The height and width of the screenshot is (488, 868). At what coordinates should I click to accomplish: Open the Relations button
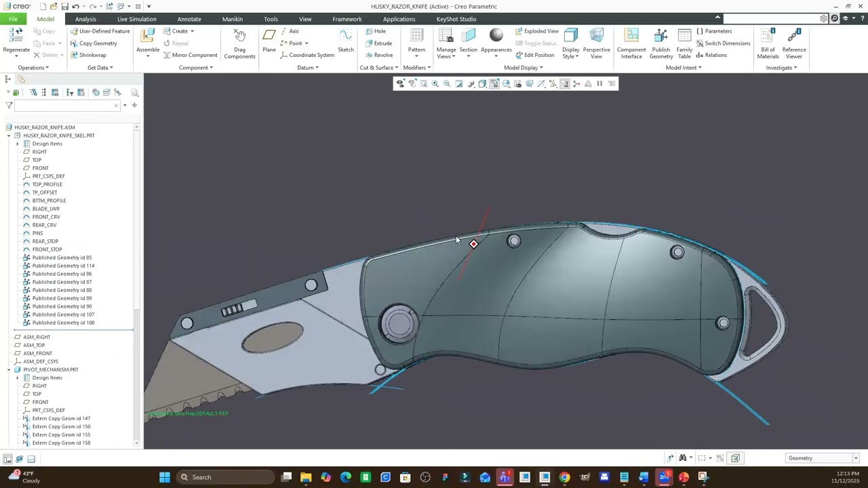(x=711, y=55)
